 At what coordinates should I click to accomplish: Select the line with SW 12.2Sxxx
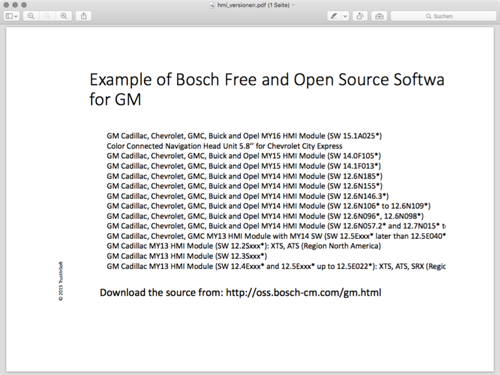(x=244, y=246)
